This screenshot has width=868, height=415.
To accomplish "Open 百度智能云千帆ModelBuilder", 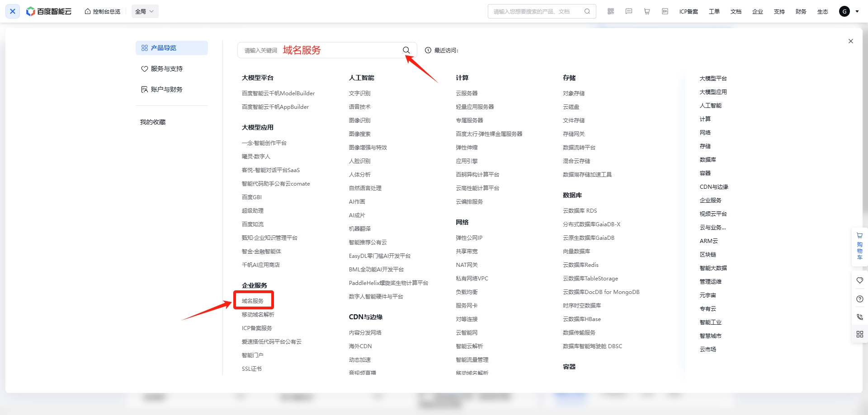I will pos(278,93).
